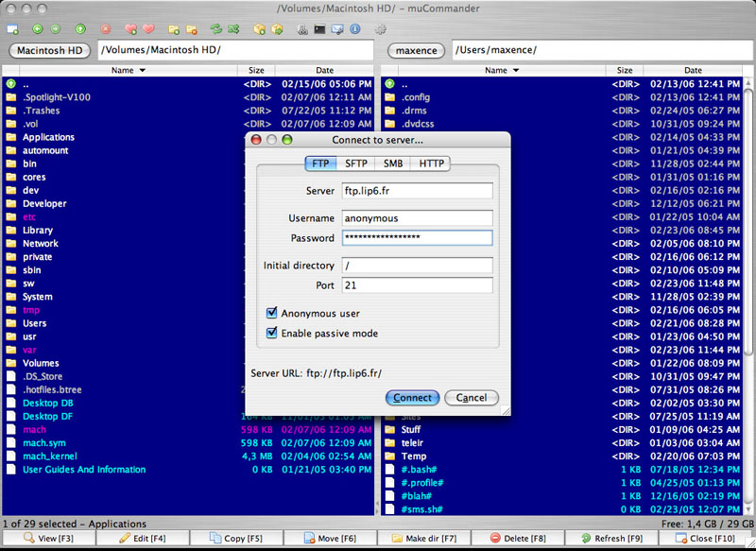Screen dimensions: 756x551
Task: Go back to previous folder
Action: (x=38, y=29)
